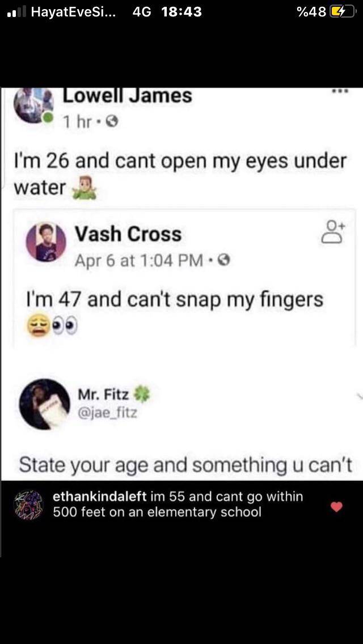Open the @jae_fitz handle
Image resolution: width=363 pixels, height=644 pixels.
point(108,413)
